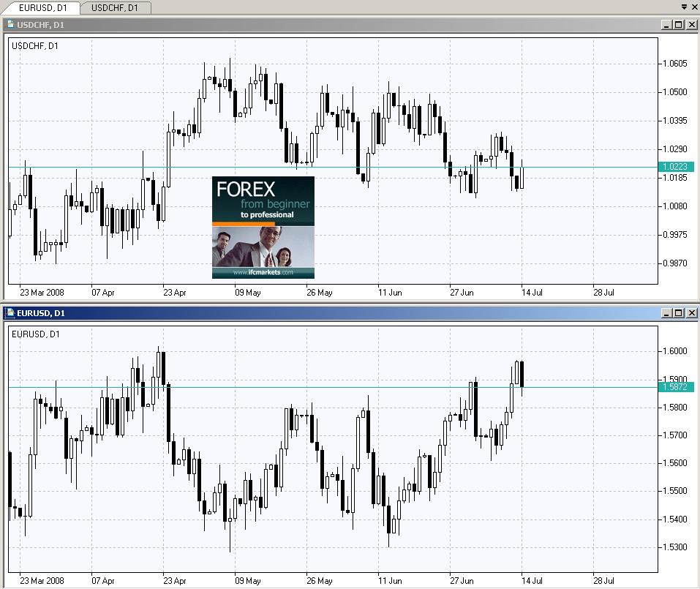700x589 pixels.
Task: Click the 1.5300 price level on EURUSD scale
Action: 675,547
